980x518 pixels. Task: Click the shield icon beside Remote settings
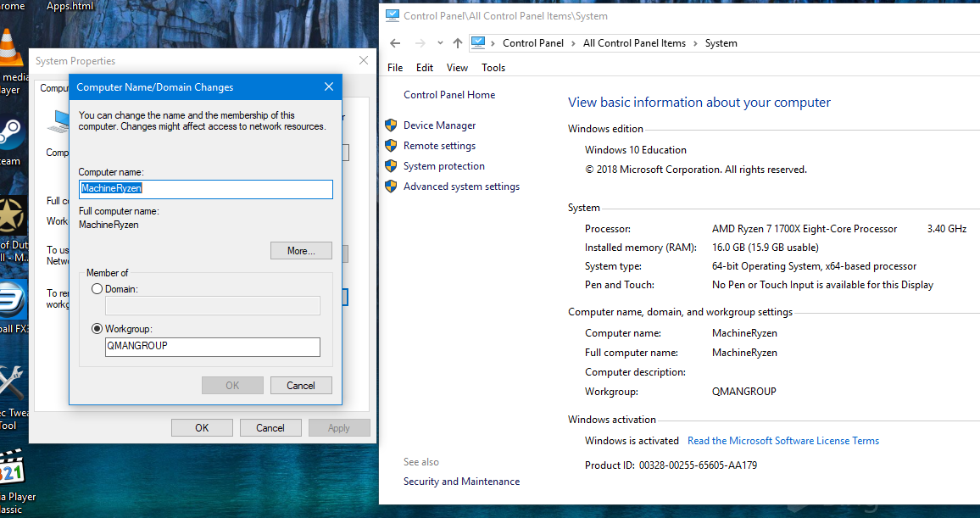point(391,146)
